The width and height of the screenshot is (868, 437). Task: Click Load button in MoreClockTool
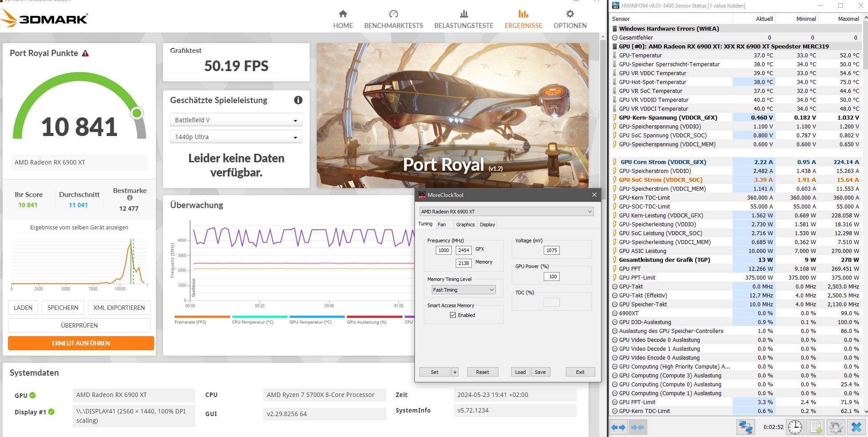tap(521, 372)
